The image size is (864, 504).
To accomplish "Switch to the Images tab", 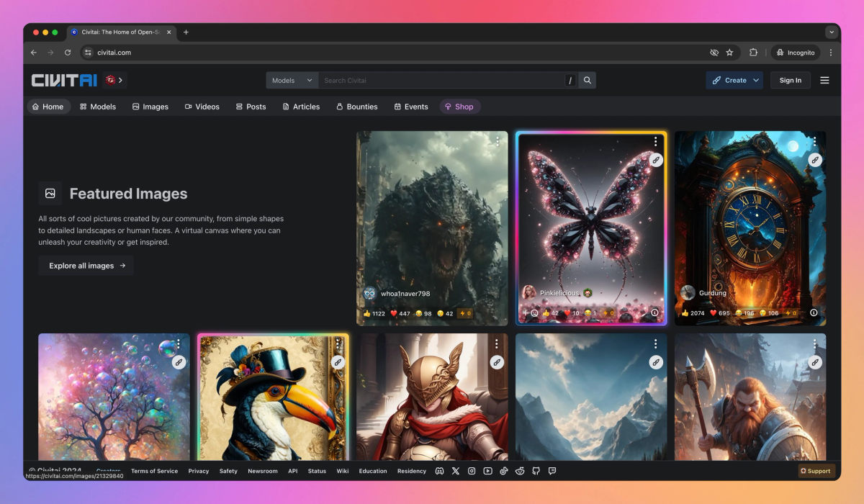I will pos(150,106).
